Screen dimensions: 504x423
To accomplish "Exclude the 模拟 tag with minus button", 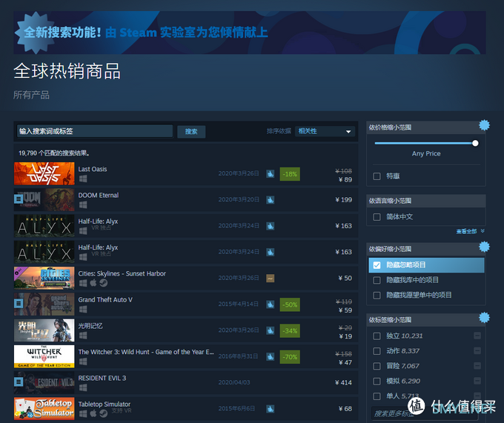I will (x=477, y=381).
